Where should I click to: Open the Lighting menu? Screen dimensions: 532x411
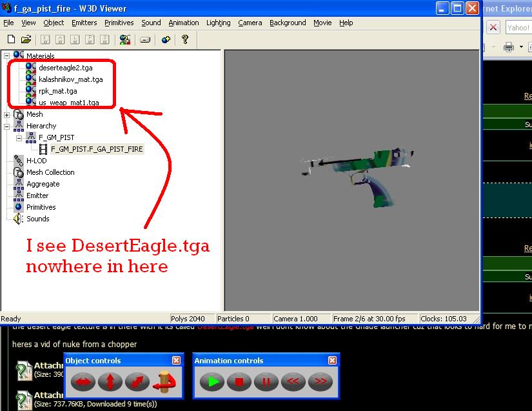[x=218, y=23]
